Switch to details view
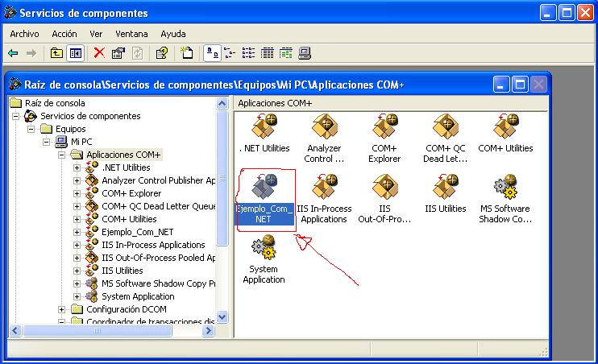598x364 pixels. 267,53
